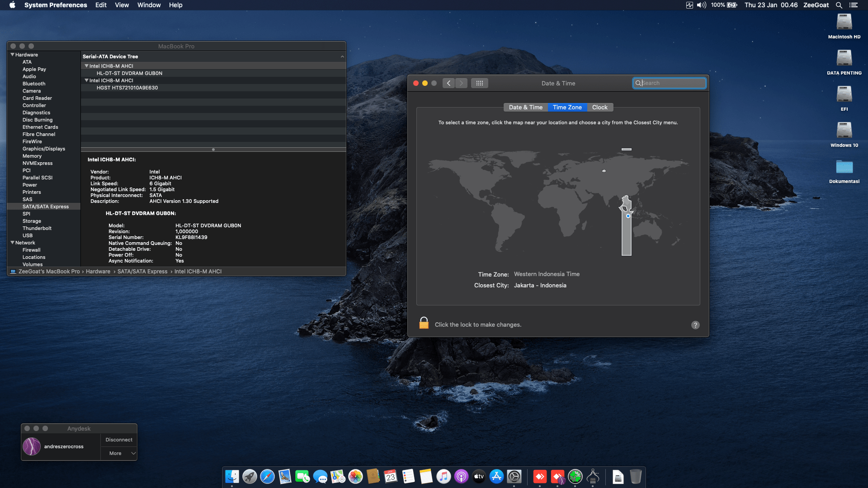868x488 pixels.
Task: Click the Search field in Date & Time
Action: 669,83
